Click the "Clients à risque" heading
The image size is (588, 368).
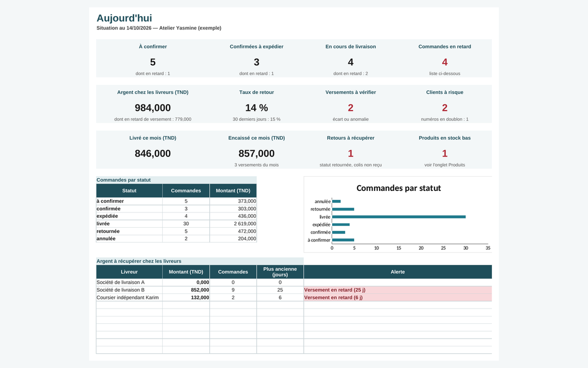[445, 92]
